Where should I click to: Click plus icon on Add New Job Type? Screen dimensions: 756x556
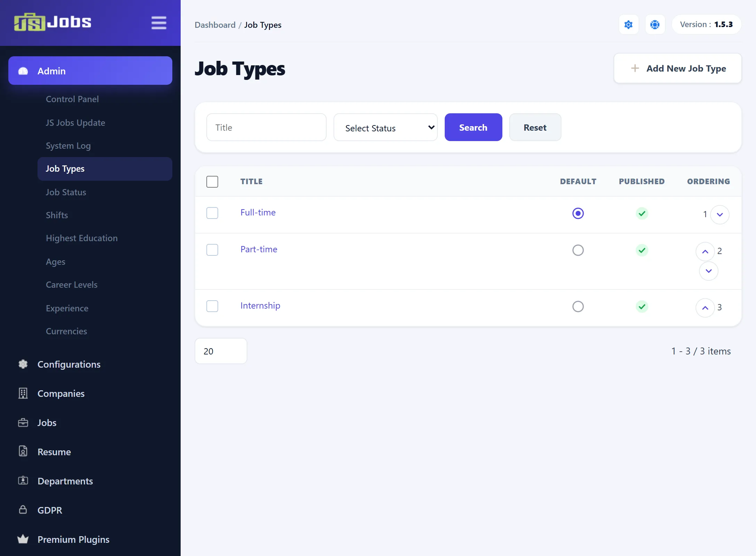tap(635, 68)
